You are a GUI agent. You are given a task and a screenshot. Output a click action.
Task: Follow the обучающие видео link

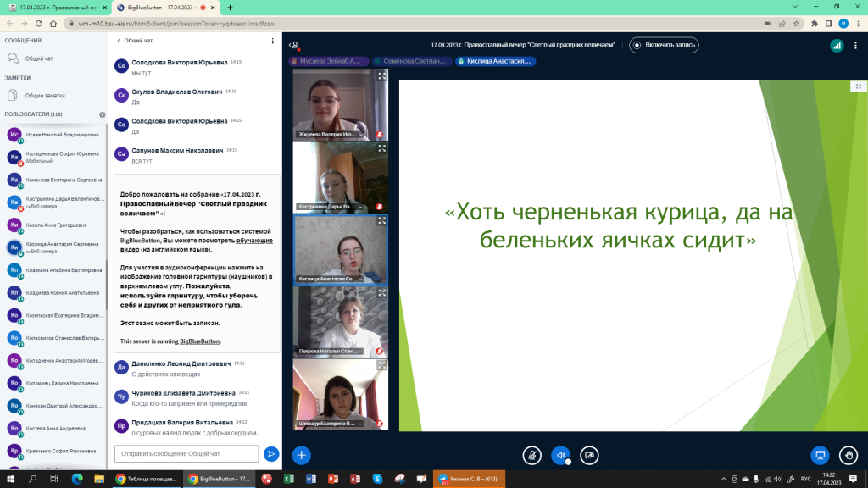tap(197, 245)
